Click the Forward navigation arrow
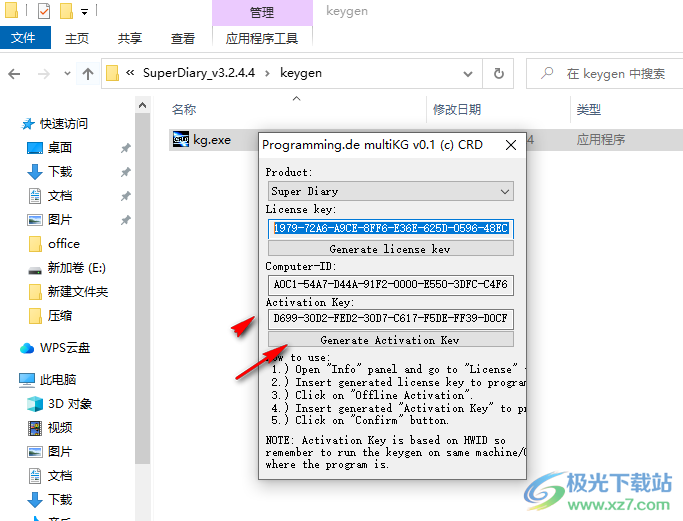Screen dimensions: 683x521 pyautogui.click(x=44, y=74)
